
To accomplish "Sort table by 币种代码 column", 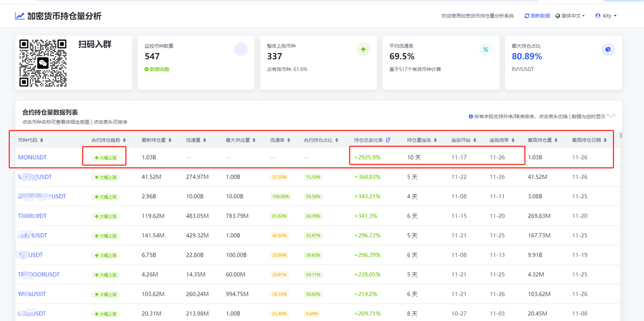I will [31, 140].
